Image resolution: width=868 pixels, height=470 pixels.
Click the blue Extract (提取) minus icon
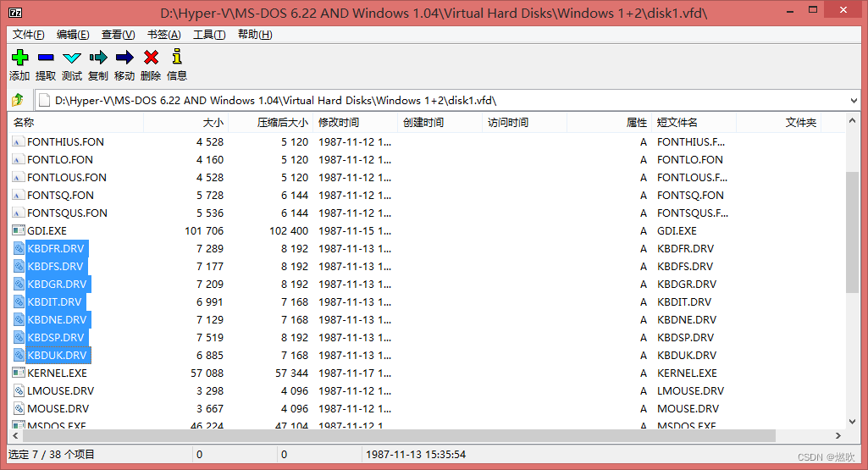click(46, 57)
